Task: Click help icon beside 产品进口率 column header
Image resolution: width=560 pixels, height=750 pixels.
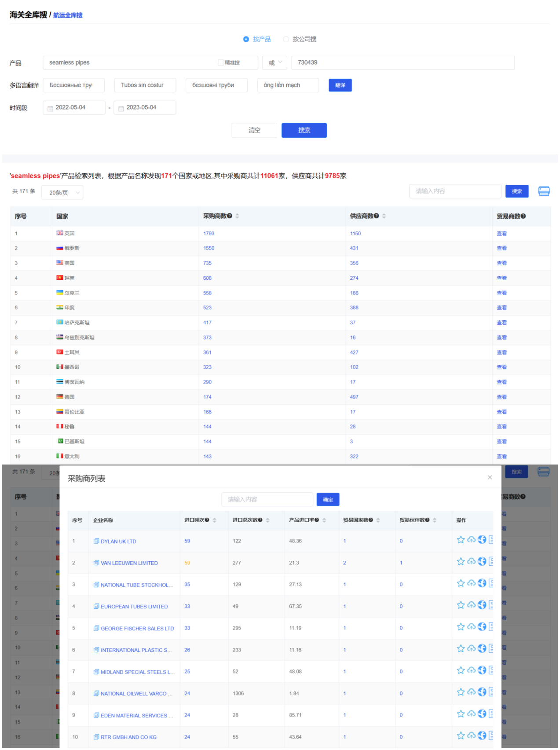Action: point(317,520)
